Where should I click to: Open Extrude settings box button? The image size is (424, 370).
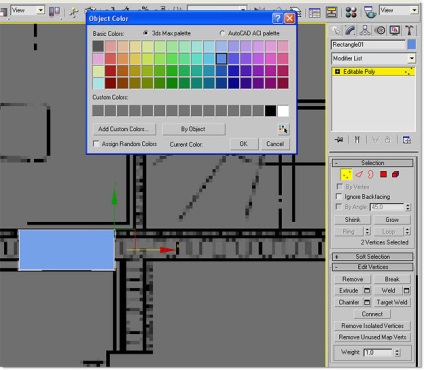pos(367,291)
